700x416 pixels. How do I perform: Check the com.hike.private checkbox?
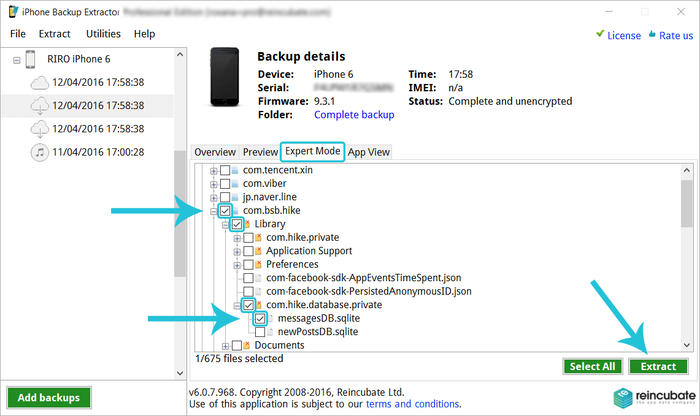pyautogui.click(x=248, y=238)
